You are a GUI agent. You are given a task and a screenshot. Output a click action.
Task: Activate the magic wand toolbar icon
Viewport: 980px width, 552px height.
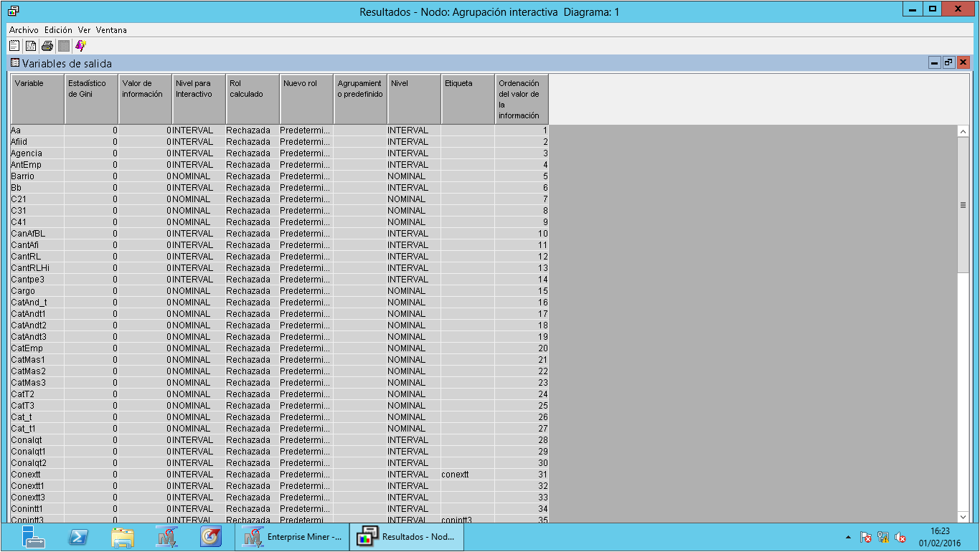click(x=80, y=45)
